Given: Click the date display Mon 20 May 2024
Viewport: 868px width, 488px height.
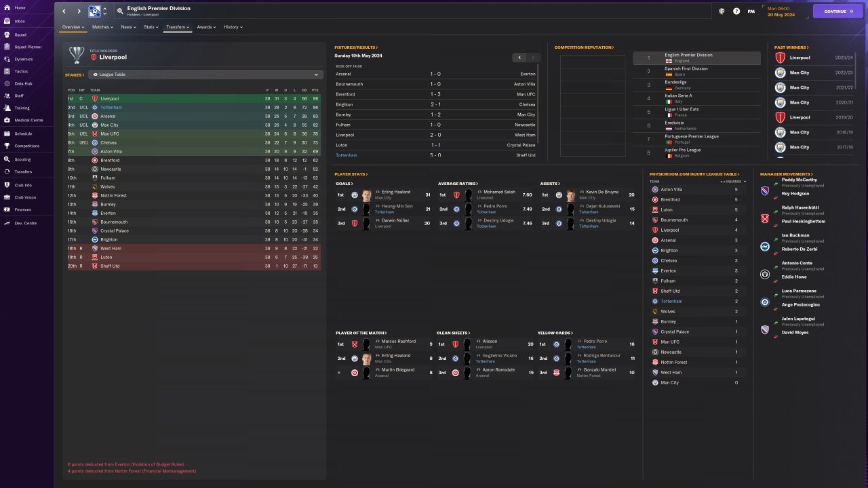Looking at the screenshot, I should (x=781, y=12).
